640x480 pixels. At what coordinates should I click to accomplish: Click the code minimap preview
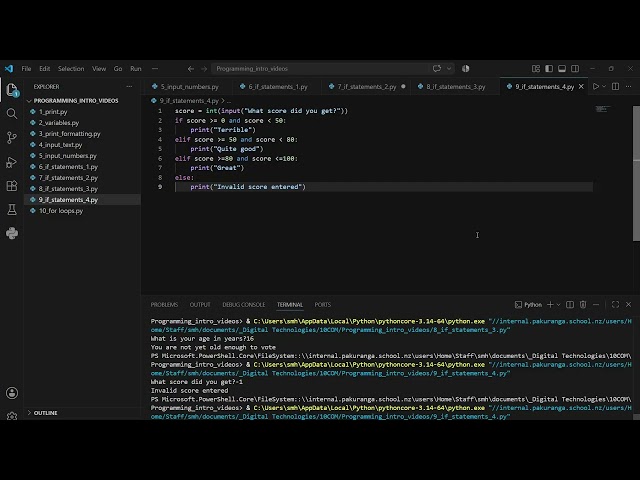point(603,109)
